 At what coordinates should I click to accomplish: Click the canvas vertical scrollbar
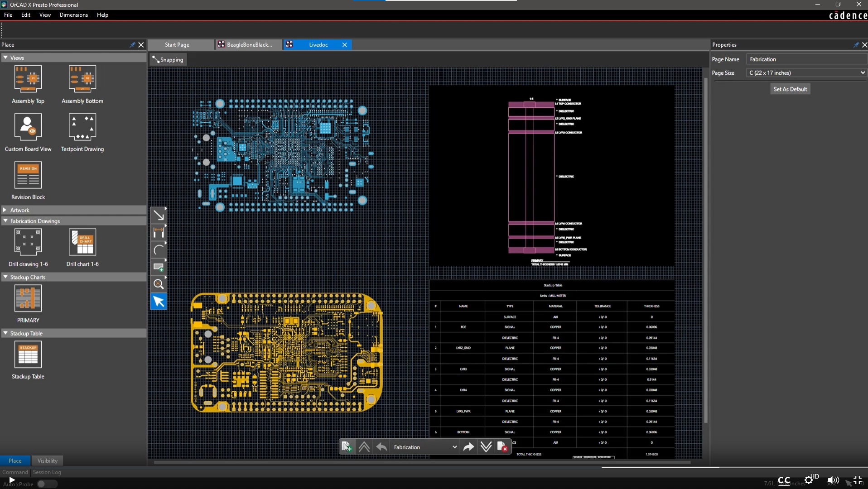click(x=706, y=250)
